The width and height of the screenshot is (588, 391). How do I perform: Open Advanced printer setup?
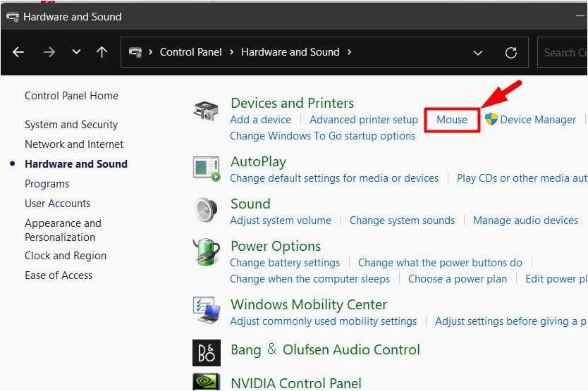(364, 120)
